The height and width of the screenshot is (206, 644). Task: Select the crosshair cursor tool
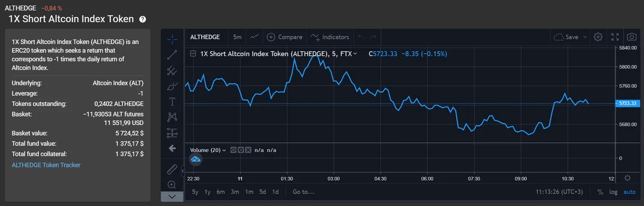click(172, 39)
